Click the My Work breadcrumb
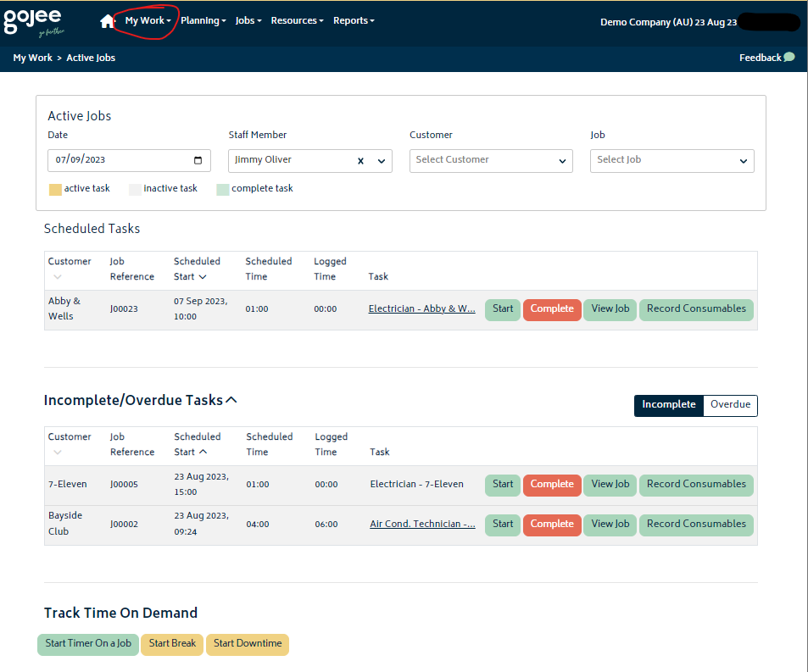Screen dimensions: 808x672 coord(32,58)
